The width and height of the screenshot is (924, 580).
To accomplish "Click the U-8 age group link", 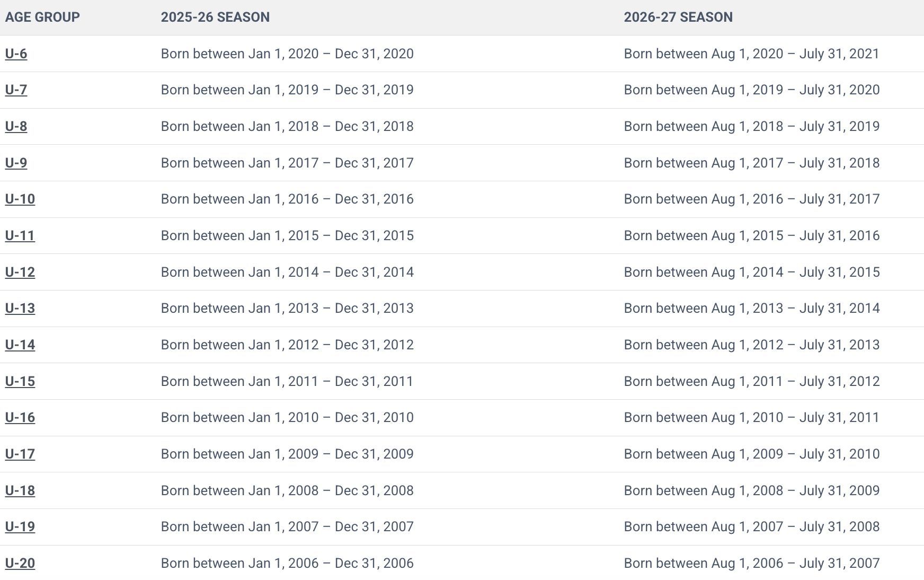I will 16,126.
